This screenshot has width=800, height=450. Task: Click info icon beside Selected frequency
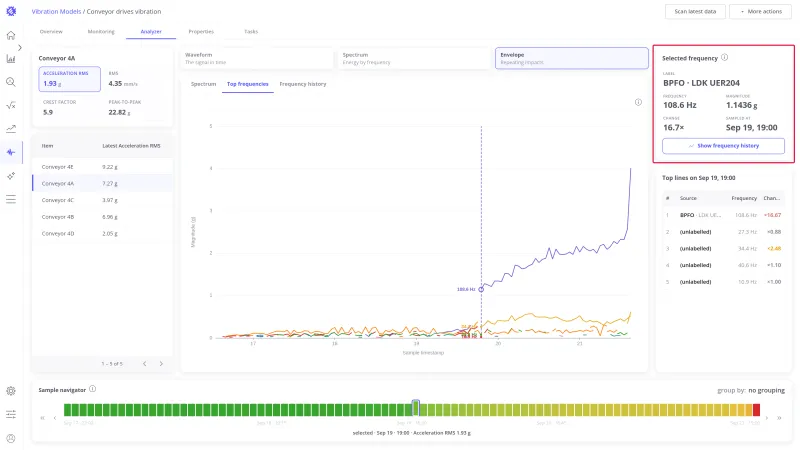tap(724, 58)
